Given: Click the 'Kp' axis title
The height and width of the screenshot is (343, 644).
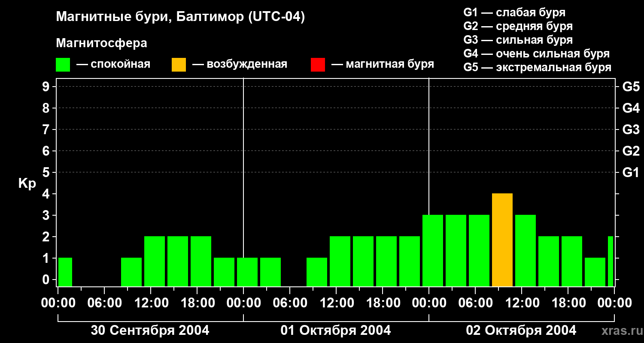Looking at the screenshot, I should 27,184.
